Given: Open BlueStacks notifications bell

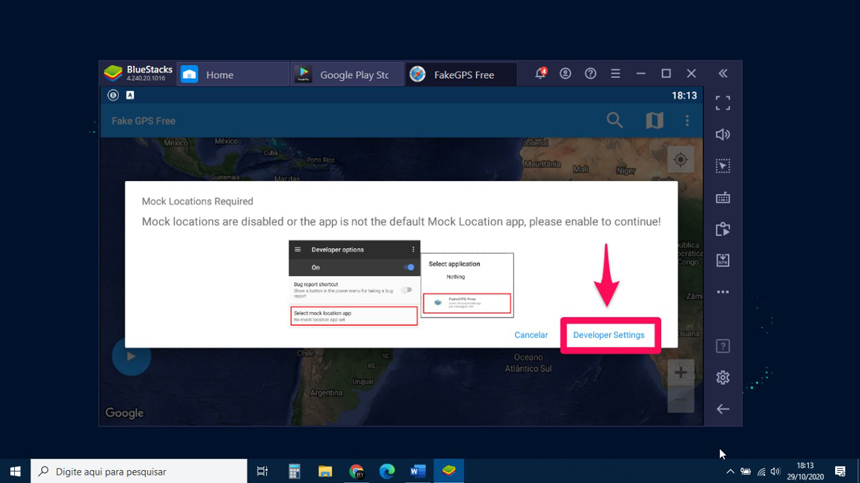Looking at the screenshot, I should [540, 74].
